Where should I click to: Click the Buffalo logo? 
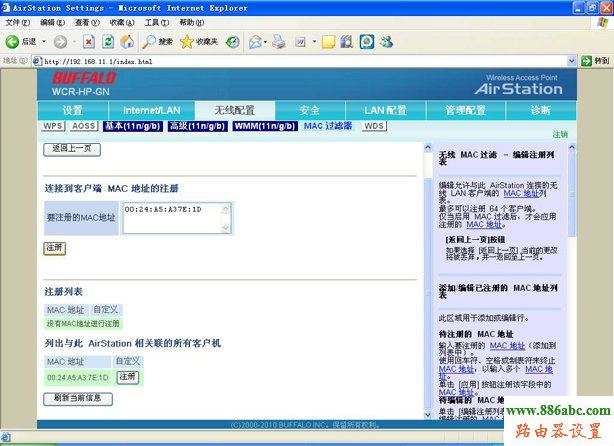point(84,78)
